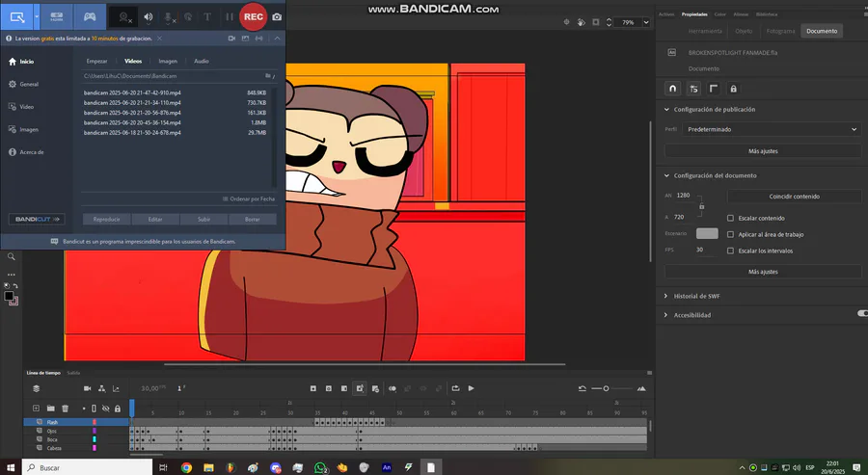868x475 pixels.
Task: Click the onion skin icon in timeline
Action: click(x=393, y=388)
